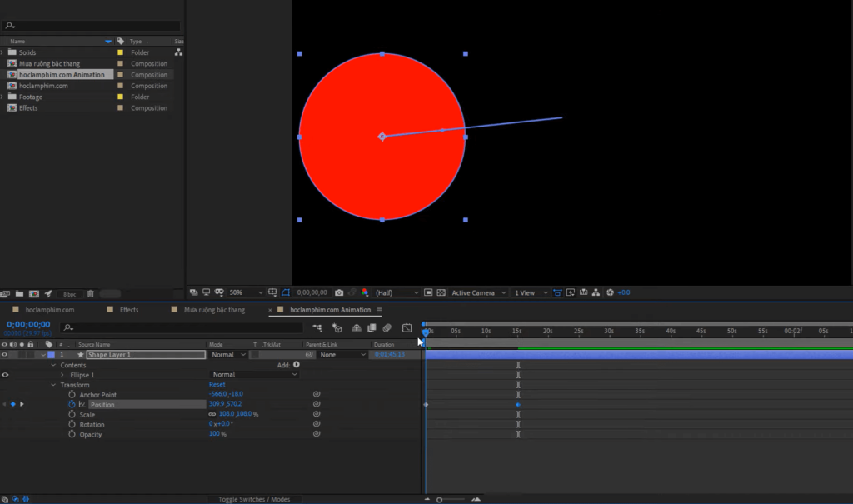Solo Shape Layer 1
The width and height of the screenshot is (853, 504).
coord(22,354)
